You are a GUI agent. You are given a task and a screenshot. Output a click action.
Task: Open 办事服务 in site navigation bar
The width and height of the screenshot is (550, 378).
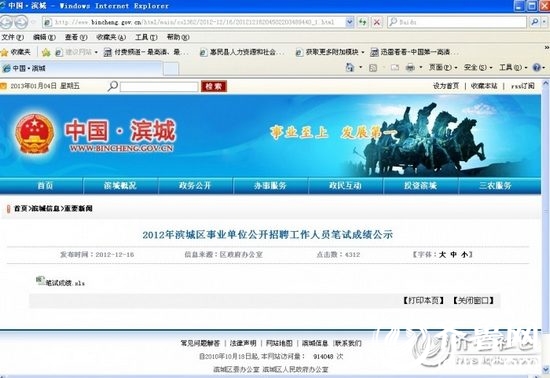(270, 186)
